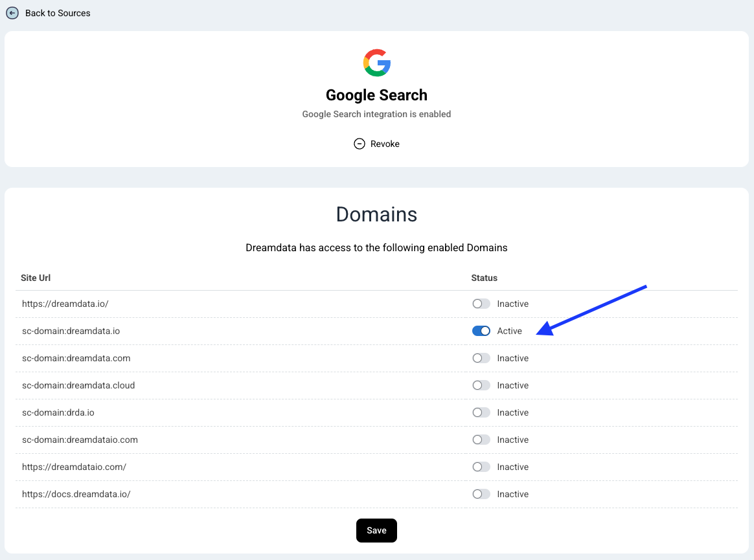Select the https://dreamdata.io/ site URL text
The width and height of the screenshot is (754, 560).
point(65,304)
